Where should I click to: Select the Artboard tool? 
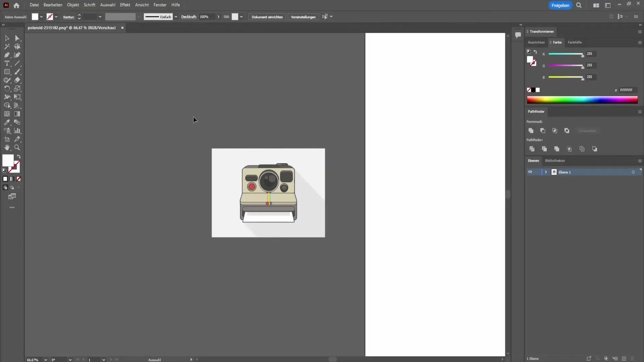(x=7, y=139)
